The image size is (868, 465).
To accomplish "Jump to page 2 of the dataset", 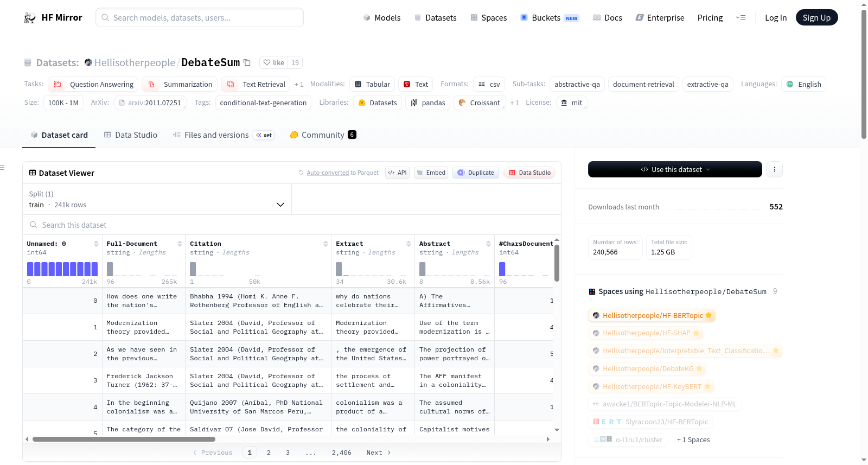I will 269,453.
